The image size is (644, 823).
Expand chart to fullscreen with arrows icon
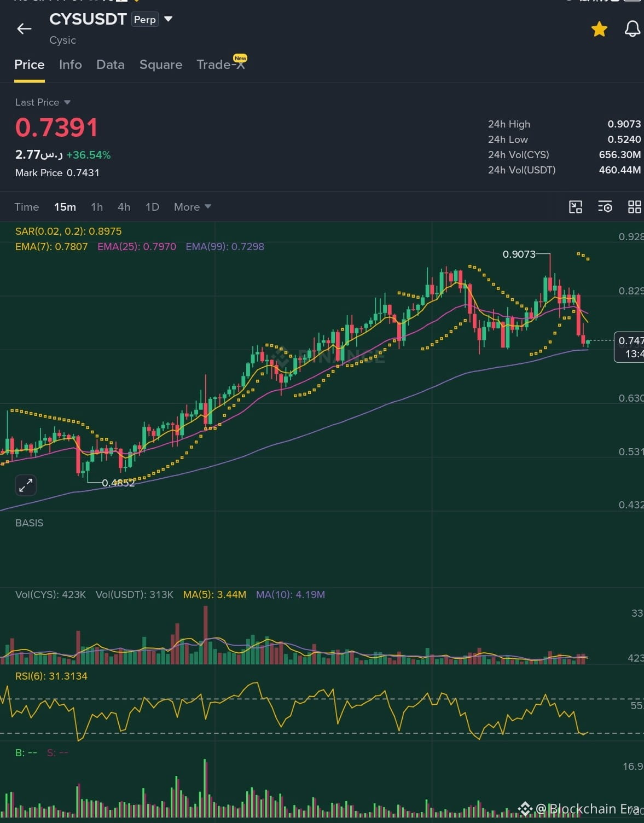point(26,485)
